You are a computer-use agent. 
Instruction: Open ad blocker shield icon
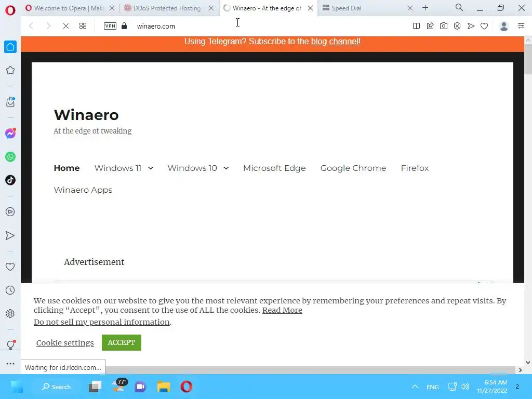pyautogui.click(x=457, y=26)
